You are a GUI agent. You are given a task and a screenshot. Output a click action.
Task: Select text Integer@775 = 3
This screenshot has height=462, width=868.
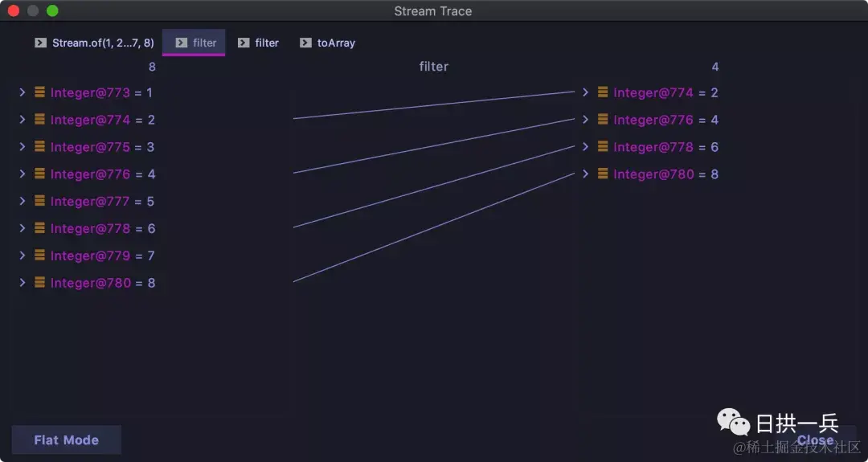click(102, 146)
